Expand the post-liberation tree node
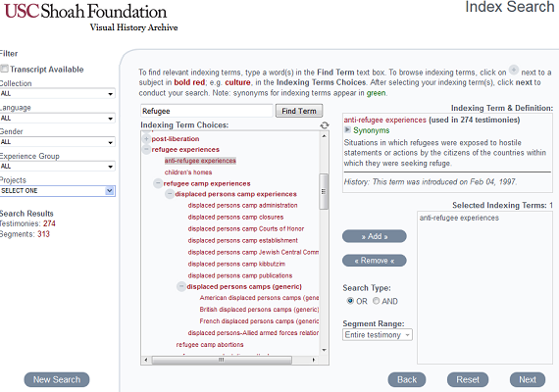559x392 pixels. [x=146, y=138]
